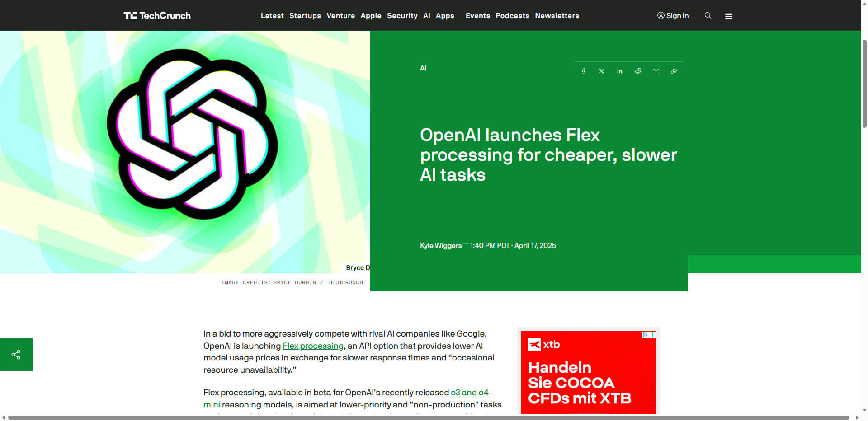Open Security in navigation
Screen dimensions: 868x421
tap(402, 15)
